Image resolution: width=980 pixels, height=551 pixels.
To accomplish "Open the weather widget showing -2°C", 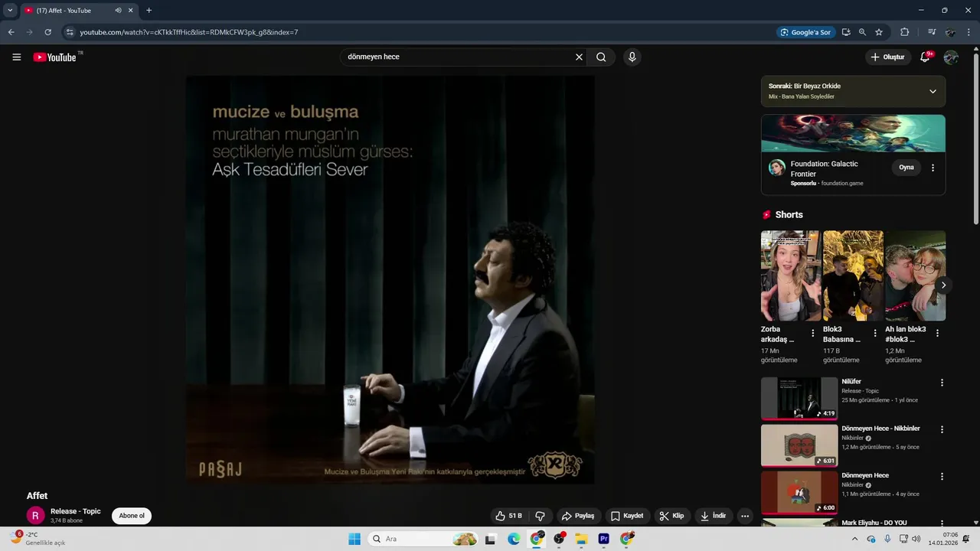I will (38, 539).
